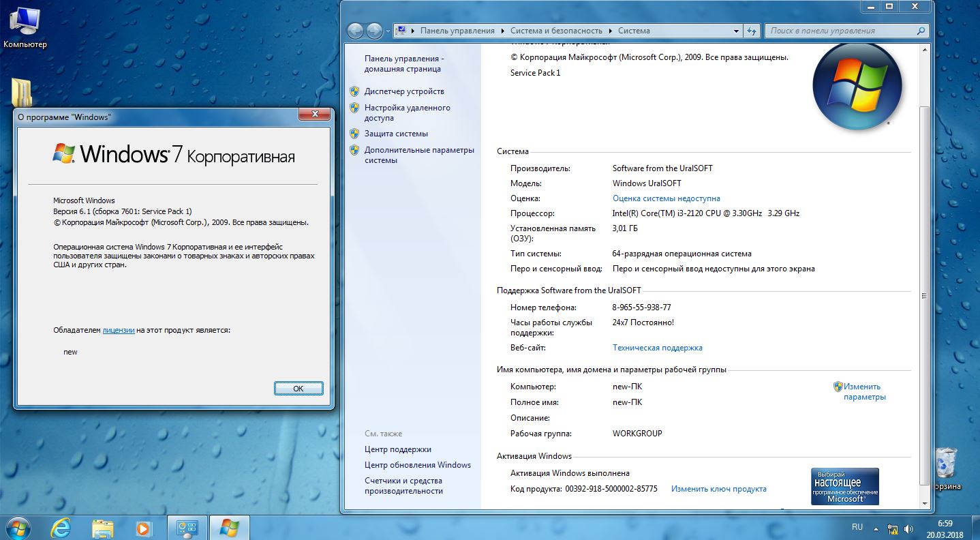Click Изменить параметры link
The width and height of the screenshot is (980, 540).
click(864, 391)
